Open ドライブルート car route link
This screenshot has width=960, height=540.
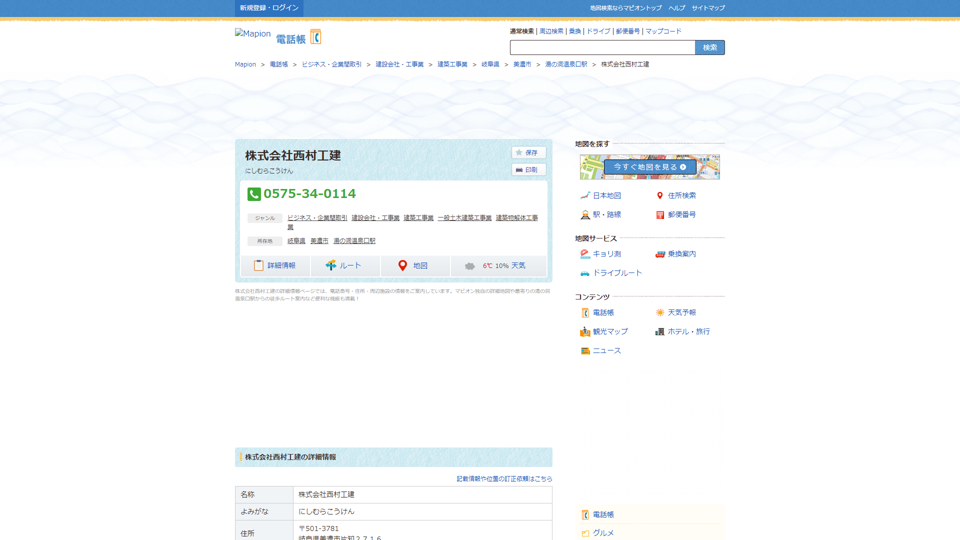(616, 273)
